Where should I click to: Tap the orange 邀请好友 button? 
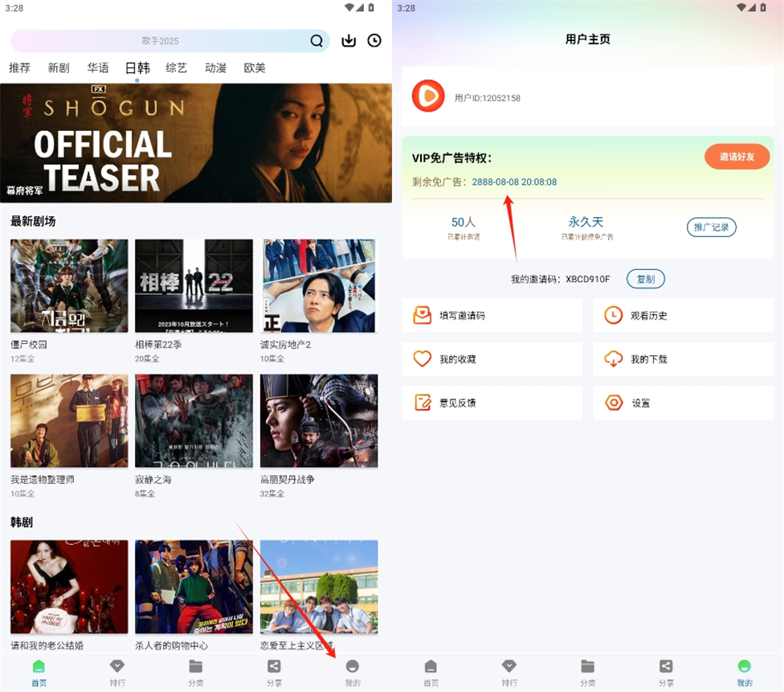[737, 157]
